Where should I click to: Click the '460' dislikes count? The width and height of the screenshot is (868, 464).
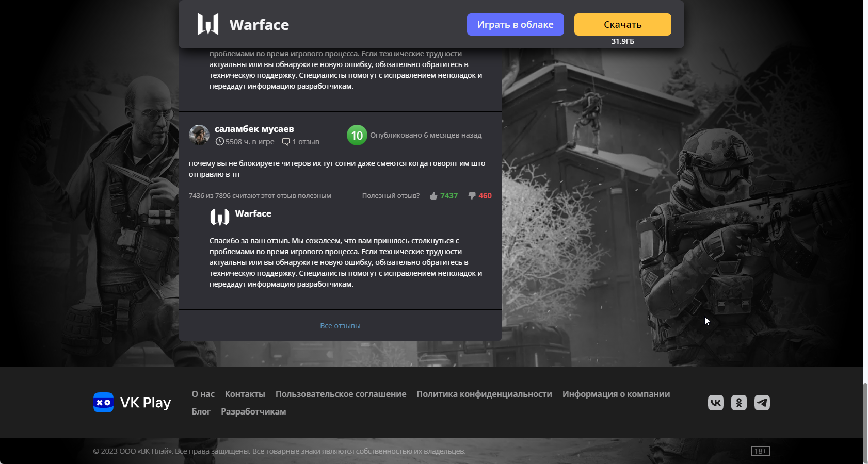tap(485, 196)
